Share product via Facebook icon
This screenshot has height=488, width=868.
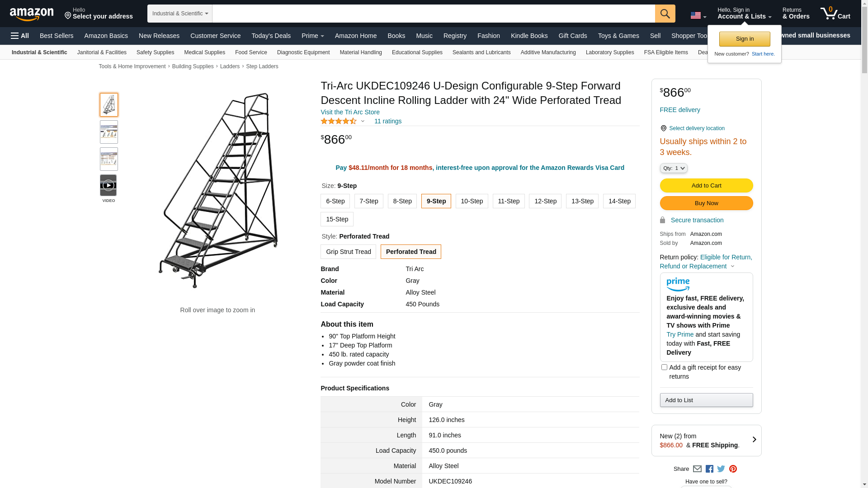click(709, 469)
